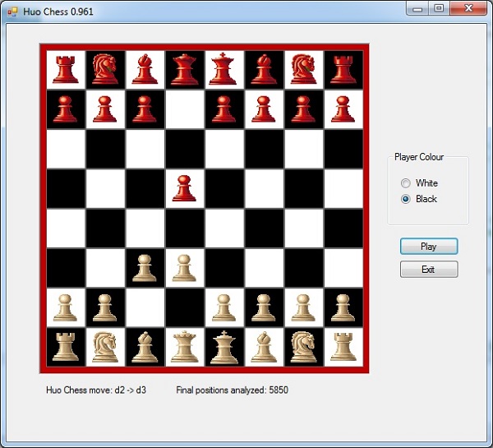Screen dimensions: 493x448
Task: Select the white pawn on d3
Action: pyautogui.click(x=185, y=268)
